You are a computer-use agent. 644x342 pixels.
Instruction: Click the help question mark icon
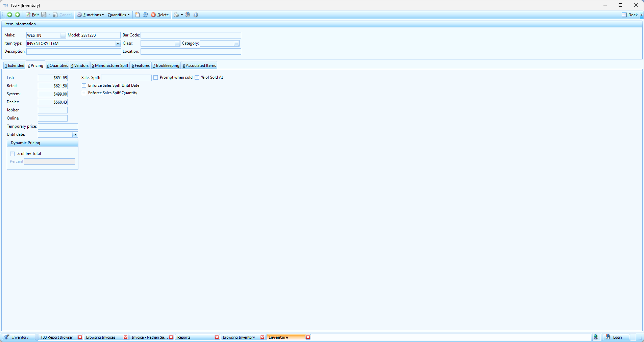[196, 15]
